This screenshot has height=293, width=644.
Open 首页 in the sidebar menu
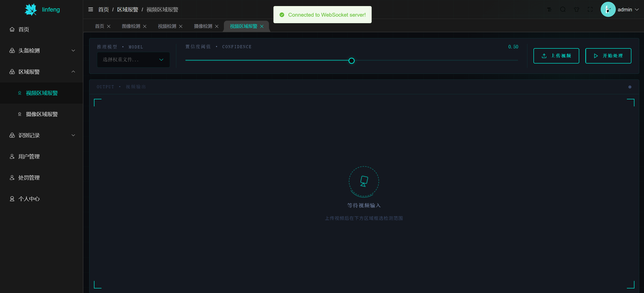click(x=41, y=30)
